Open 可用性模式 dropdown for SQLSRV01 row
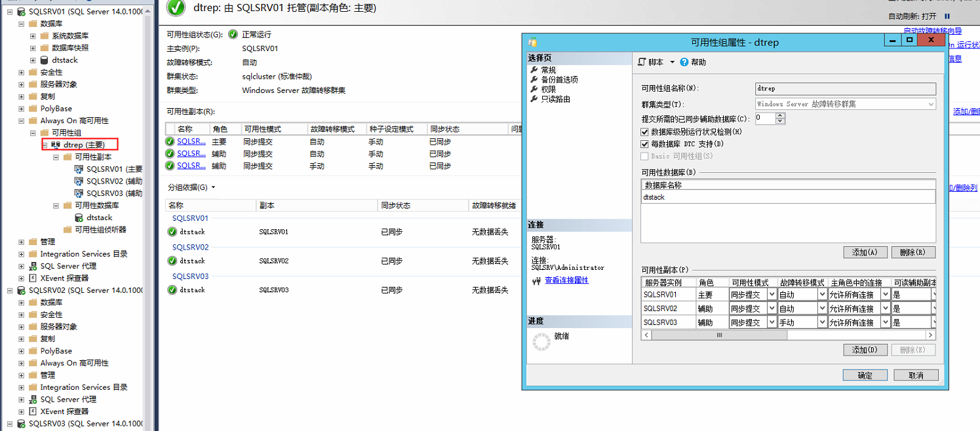This screenshot has height=431, width=980. (x=771, y=295)
